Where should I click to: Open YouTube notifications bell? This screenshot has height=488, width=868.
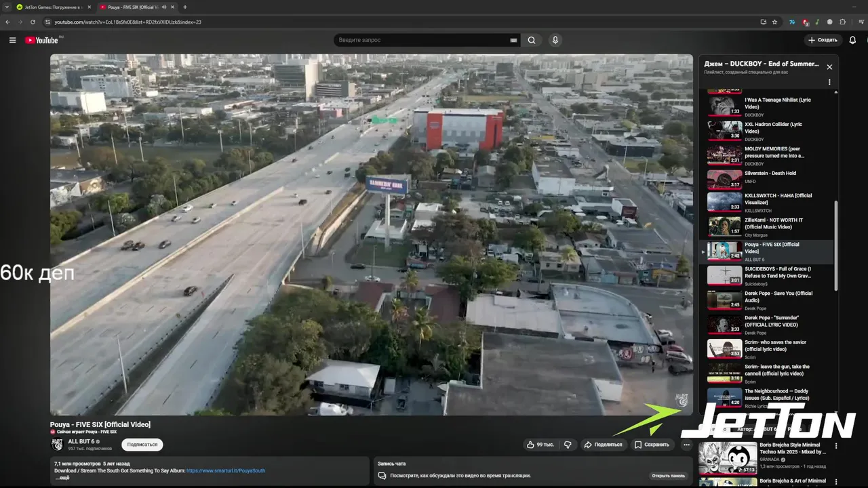tap(852, 40)
